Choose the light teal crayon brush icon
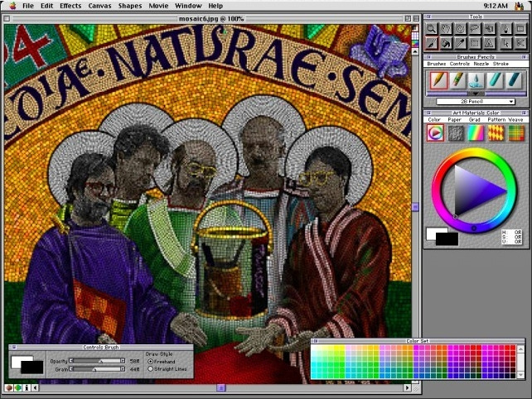532x399 pixels. (x=495, y=80)
